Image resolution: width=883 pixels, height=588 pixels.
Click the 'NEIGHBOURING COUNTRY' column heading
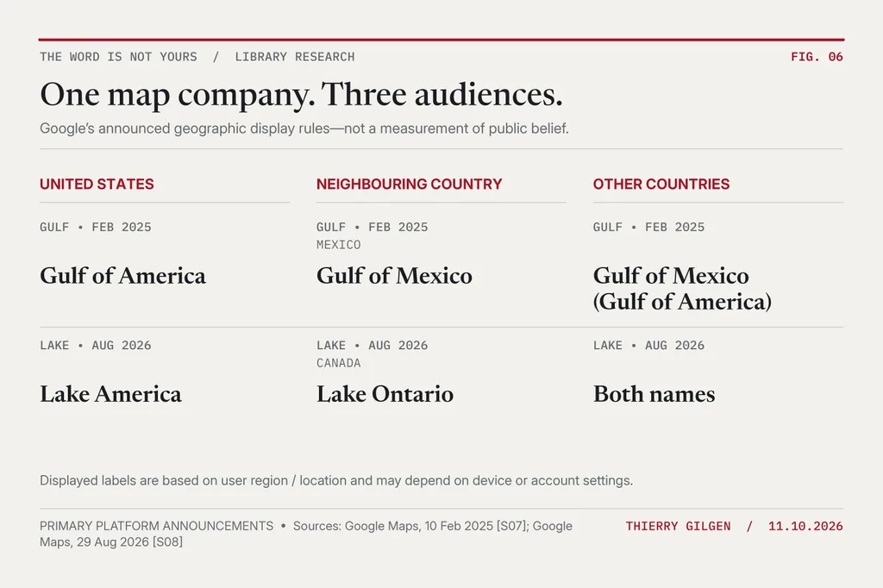[x=409, y=185]
